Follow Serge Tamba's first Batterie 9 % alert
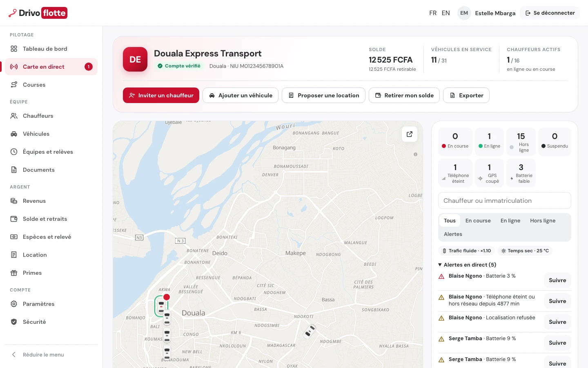 click(557, 343)
